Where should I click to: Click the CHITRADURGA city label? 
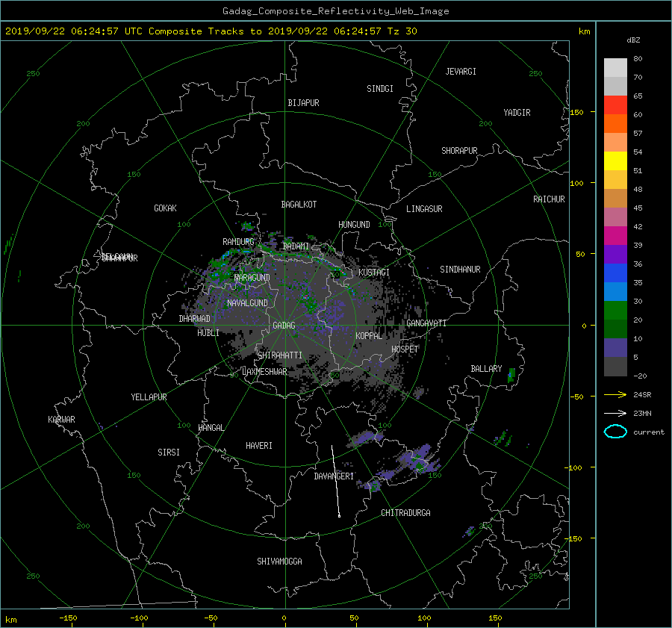pos(406,513)
